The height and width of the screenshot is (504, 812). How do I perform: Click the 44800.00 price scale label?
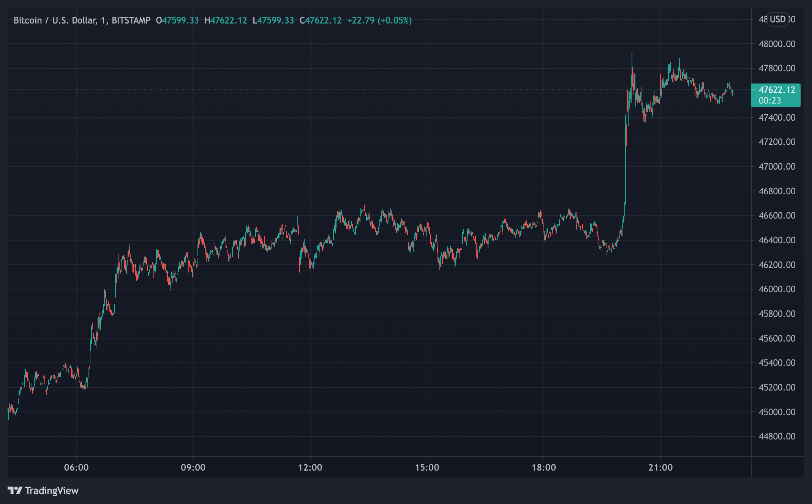[x=777, y=436]
